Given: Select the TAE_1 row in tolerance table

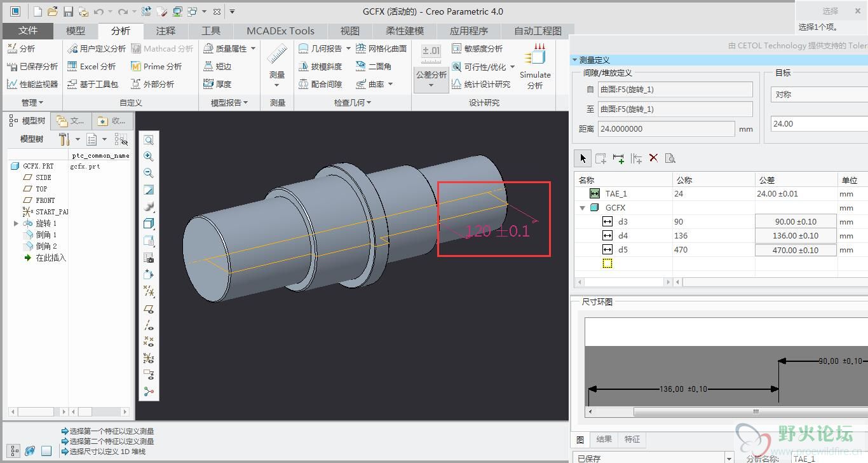Looking at the screenshot, I should point(721,193).
